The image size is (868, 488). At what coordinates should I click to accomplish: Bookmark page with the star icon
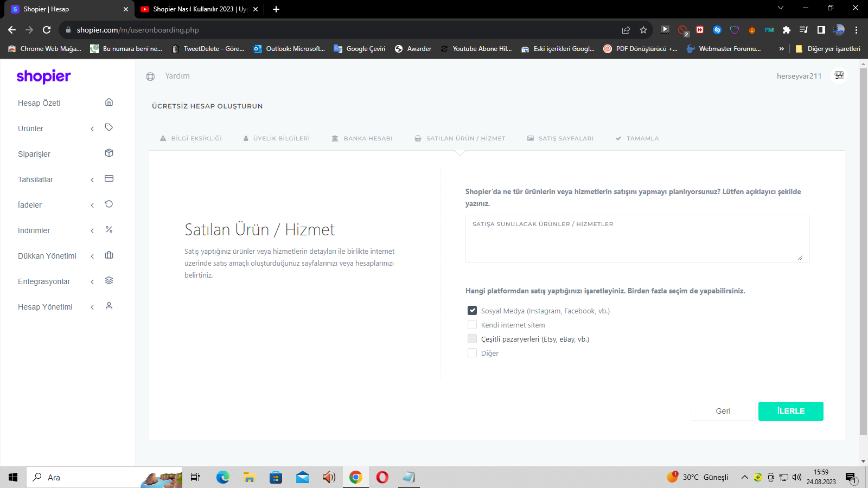(x=643, y=30)
